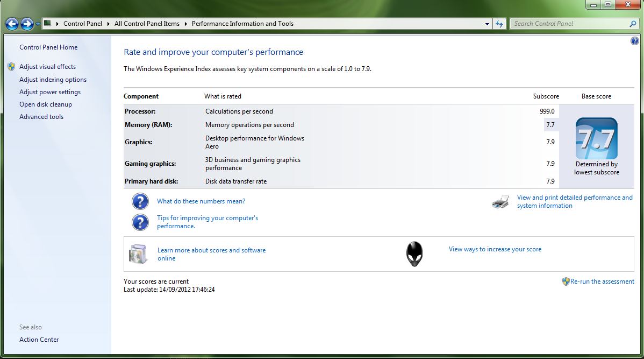The height and width of the screenshot is (359, 644).
Task: Click 'Memory operations per second' text
Action: coord(250,125)
